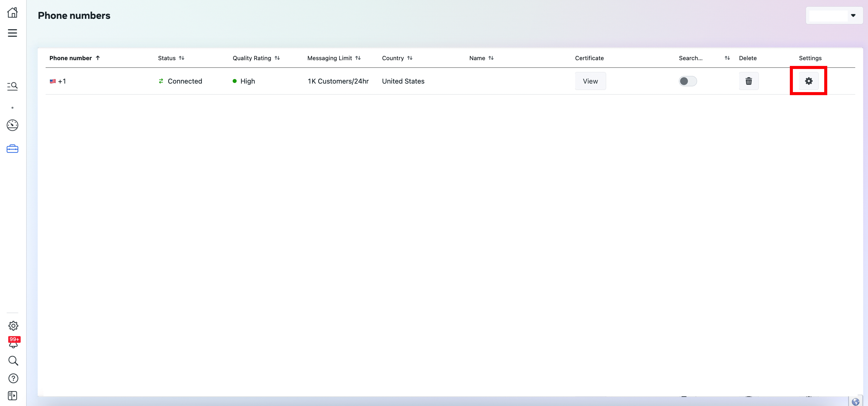The height and width of the screenshot is (406, 868).
Task: Click the Home icon in sidebar
Action: pyautogui.click(x=12, y=13)
